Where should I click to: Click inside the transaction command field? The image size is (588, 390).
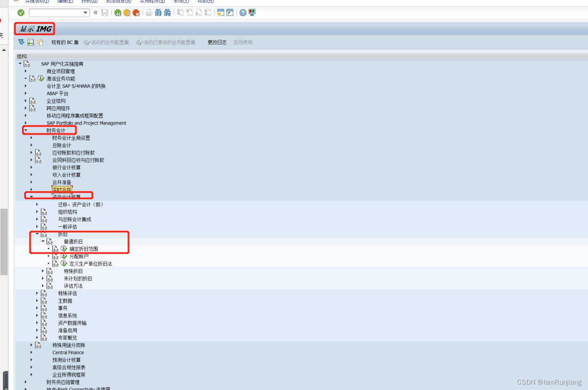point(56,13)
